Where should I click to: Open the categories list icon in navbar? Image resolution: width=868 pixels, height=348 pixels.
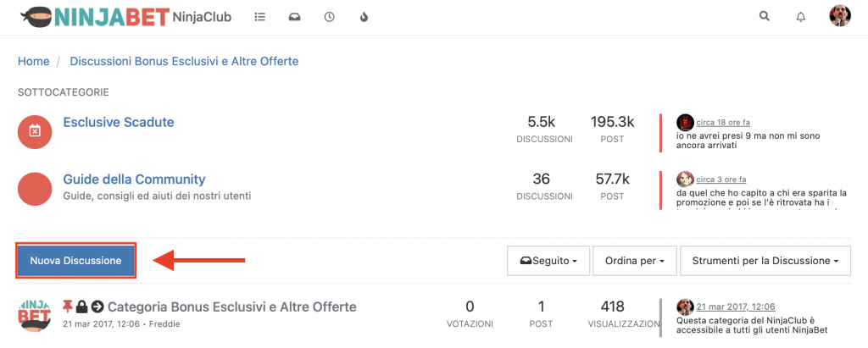(x=259, y=16)
